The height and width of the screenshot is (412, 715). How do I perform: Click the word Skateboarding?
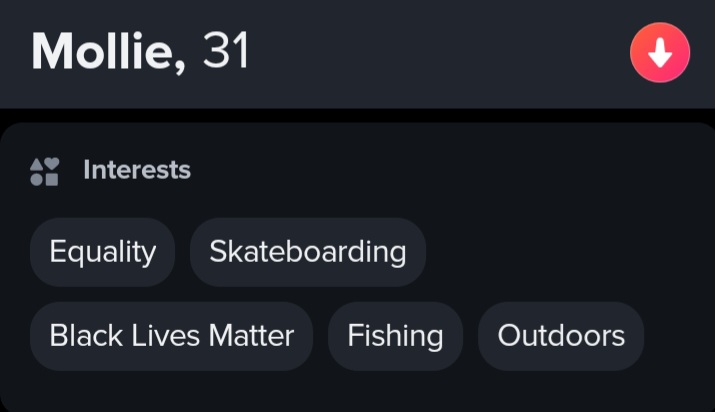click(x=307, y=252)
